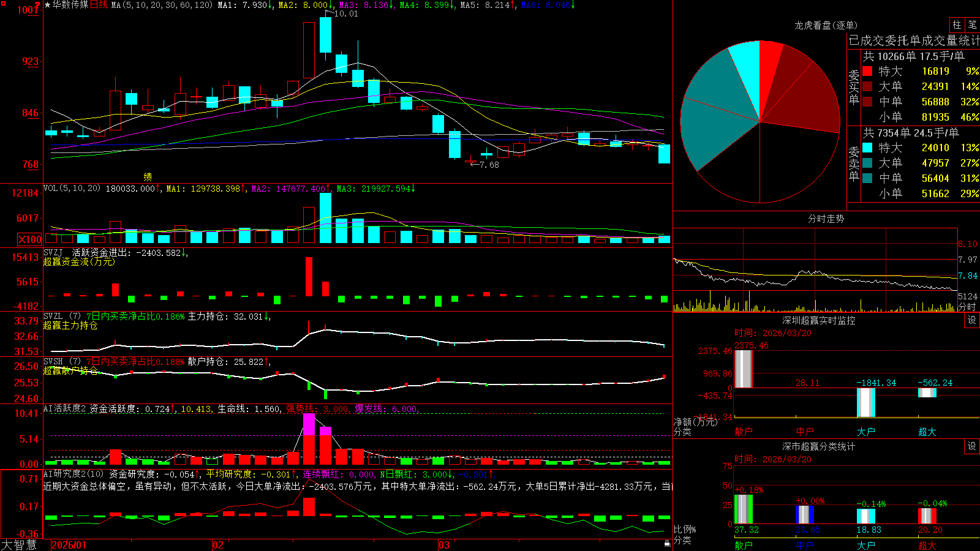Click the 散户 37.32 bar in the 分类统计 panel
This screenshot has height=551, width=980.
coord(744,509)
